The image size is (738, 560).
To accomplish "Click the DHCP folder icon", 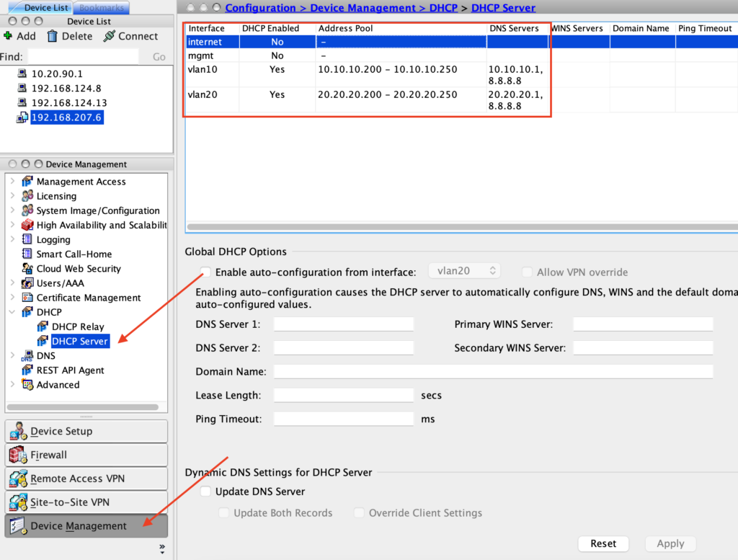I will tap(27, 312).
